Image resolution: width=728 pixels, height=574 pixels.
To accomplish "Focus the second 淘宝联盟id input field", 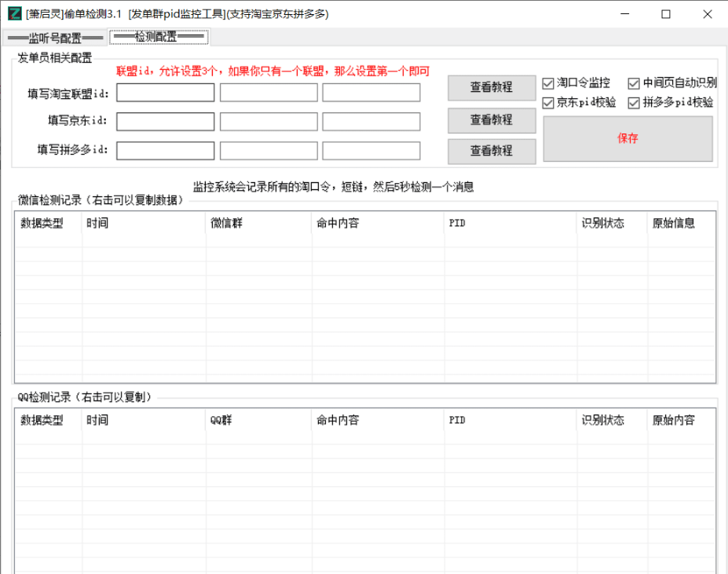I will (269, 93).
